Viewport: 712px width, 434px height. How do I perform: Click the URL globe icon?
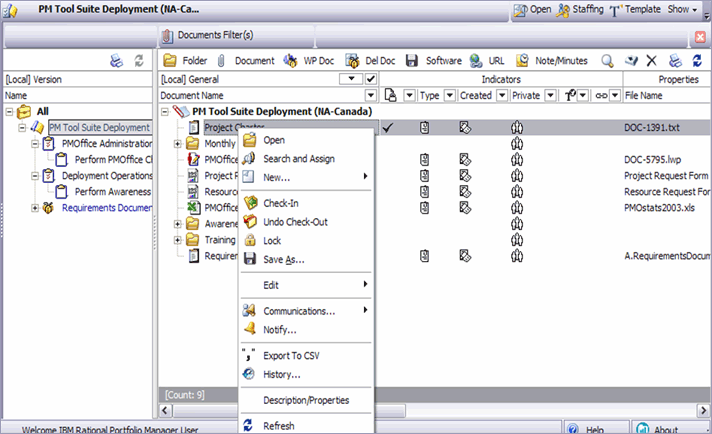click(x=475, y=60)
